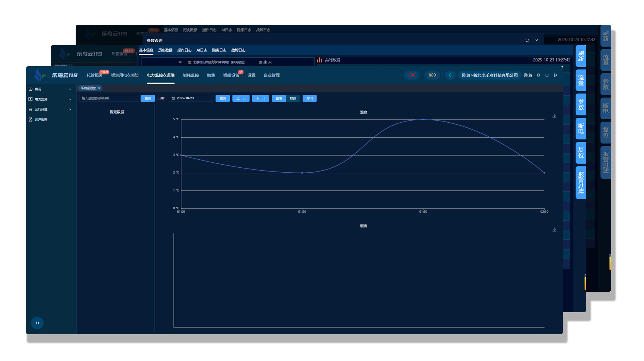Click the round 11 badge at bottom left
Image resolution: width=644 pixels, height=361 pixels.
[37, 323]
